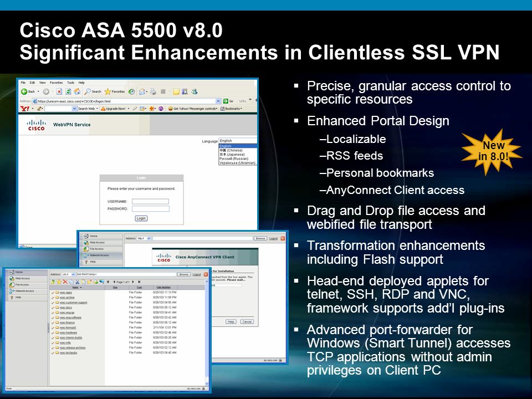Click the Login button
Image resolution: width=532 pixels, height=399 pixels.
coord(141,218)
